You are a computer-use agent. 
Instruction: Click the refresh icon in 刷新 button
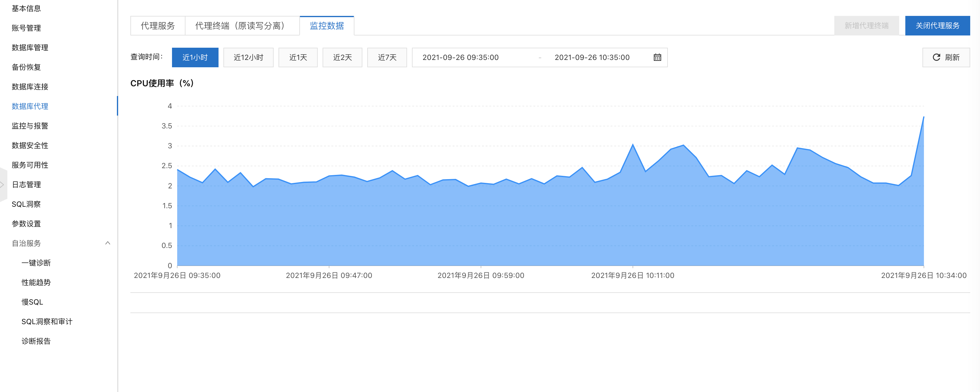936,57
